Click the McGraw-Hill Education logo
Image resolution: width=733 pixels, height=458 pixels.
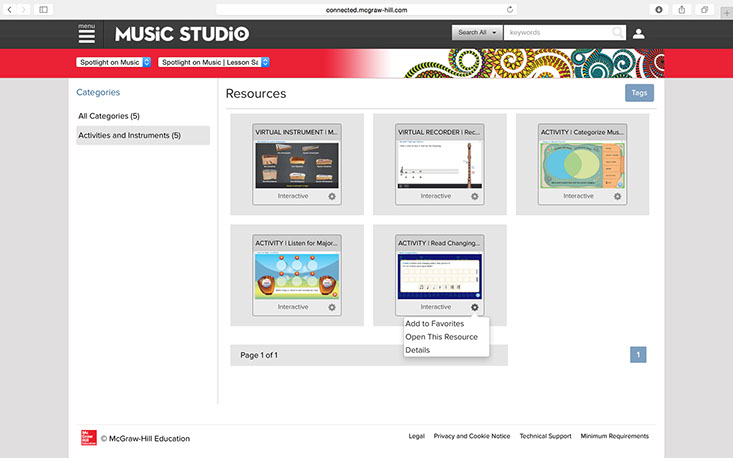(x=89, y=437)
